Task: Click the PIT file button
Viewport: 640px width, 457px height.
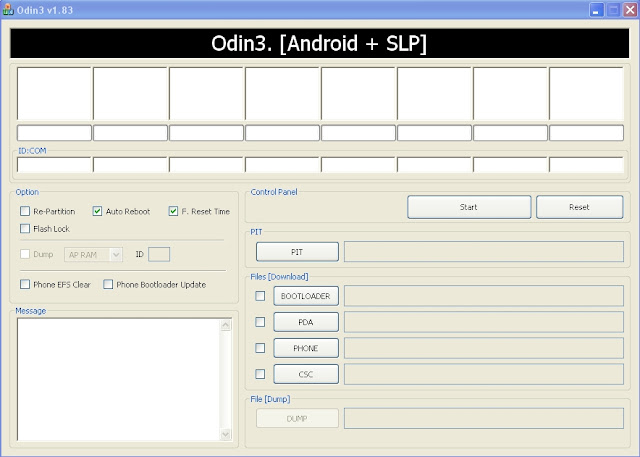Action: (x=297, y=252)
